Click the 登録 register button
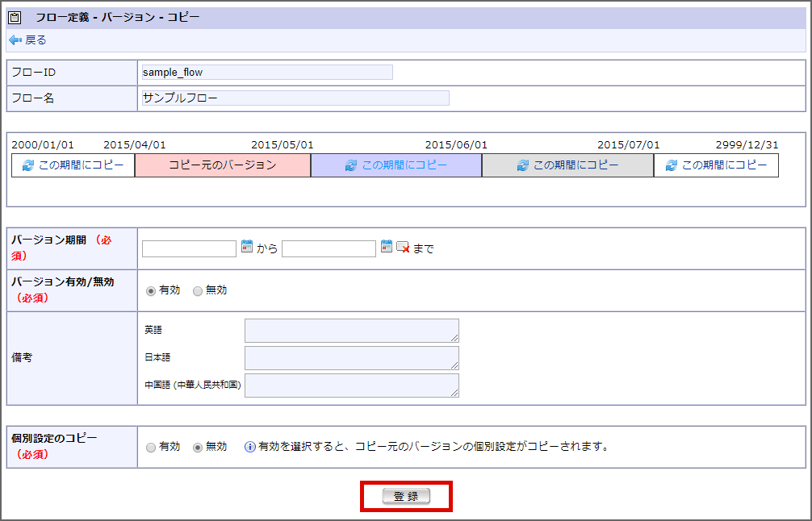The image size is (812, 521). pyautogui.click(x=407, y=496)
